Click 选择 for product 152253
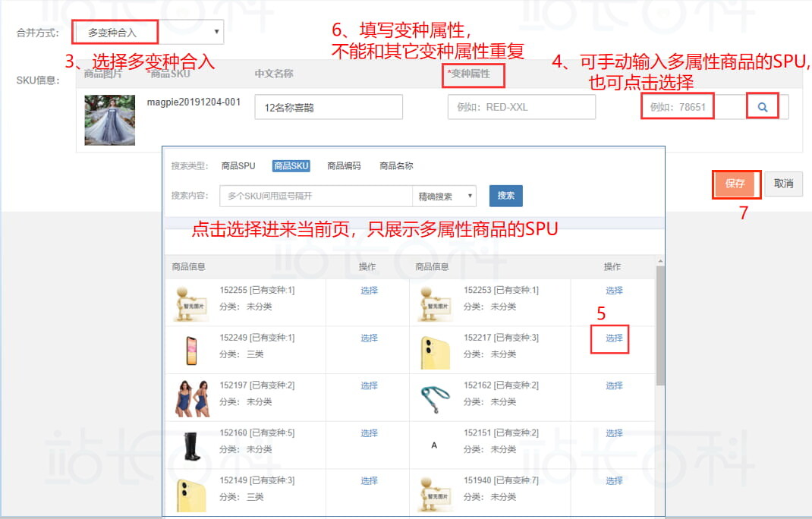Viewport: 812px width, 519px height. [614, 291]
